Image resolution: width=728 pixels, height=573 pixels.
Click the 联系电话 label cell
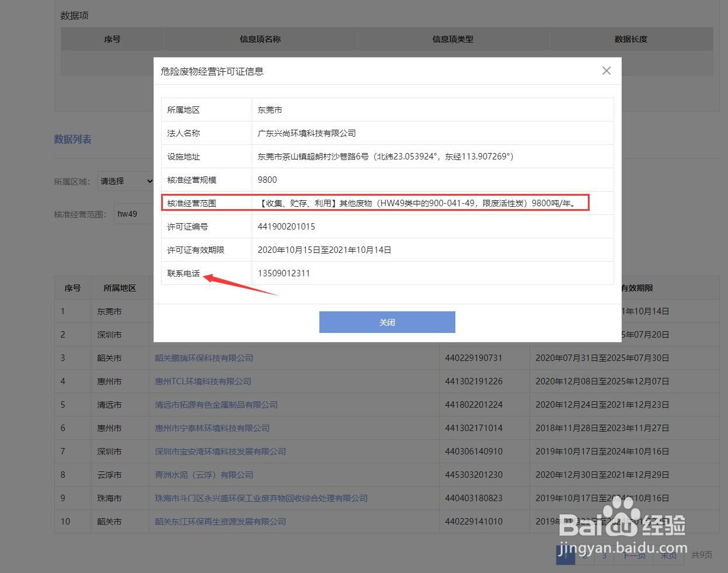coord(207,273)
